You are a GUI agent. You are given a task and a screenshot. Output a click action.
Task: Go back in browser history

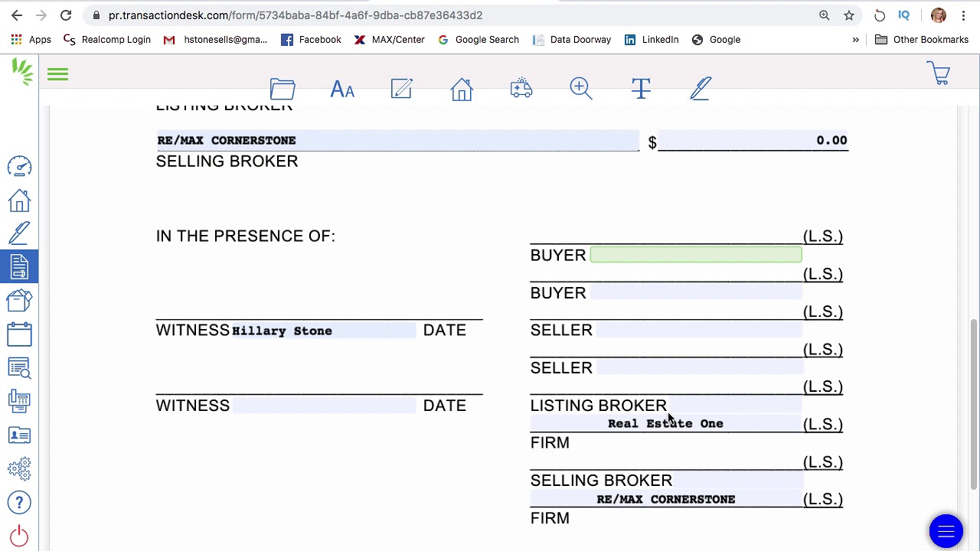(17, 15)
